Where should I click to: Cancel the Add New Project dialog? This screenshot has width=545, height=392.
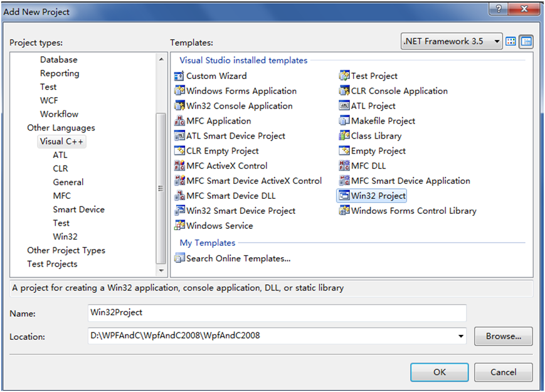503,372
